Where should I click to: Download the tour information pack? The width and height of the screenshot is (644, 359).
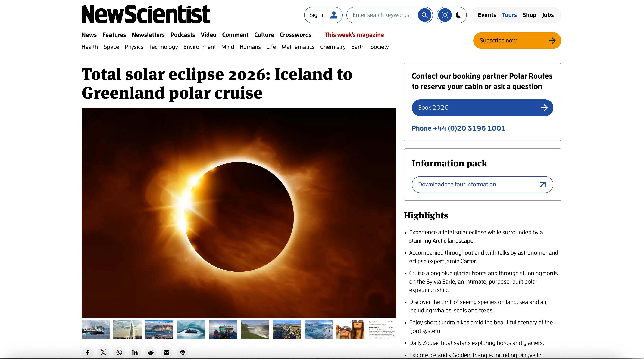pos(482,184)
